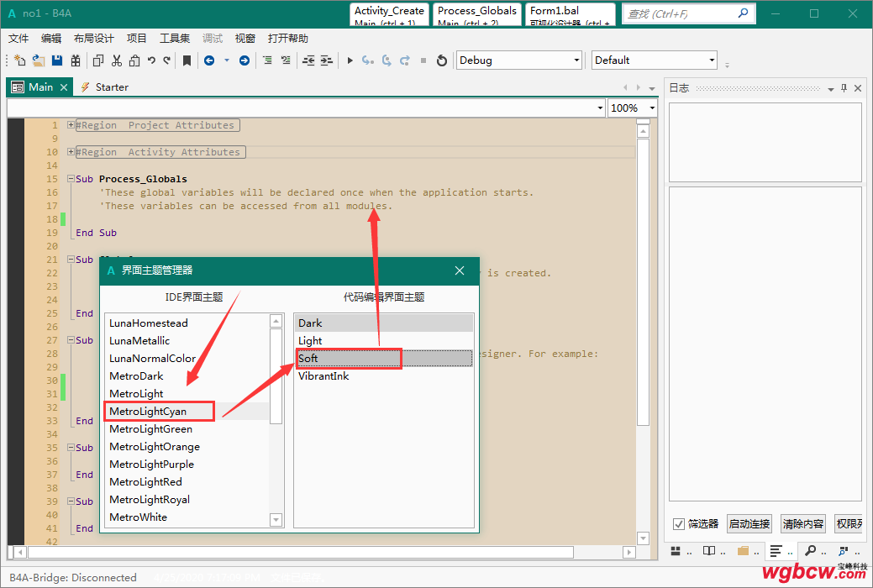Open the 打开帮助 menu
The image size is (873, 588).
(288, 39)
